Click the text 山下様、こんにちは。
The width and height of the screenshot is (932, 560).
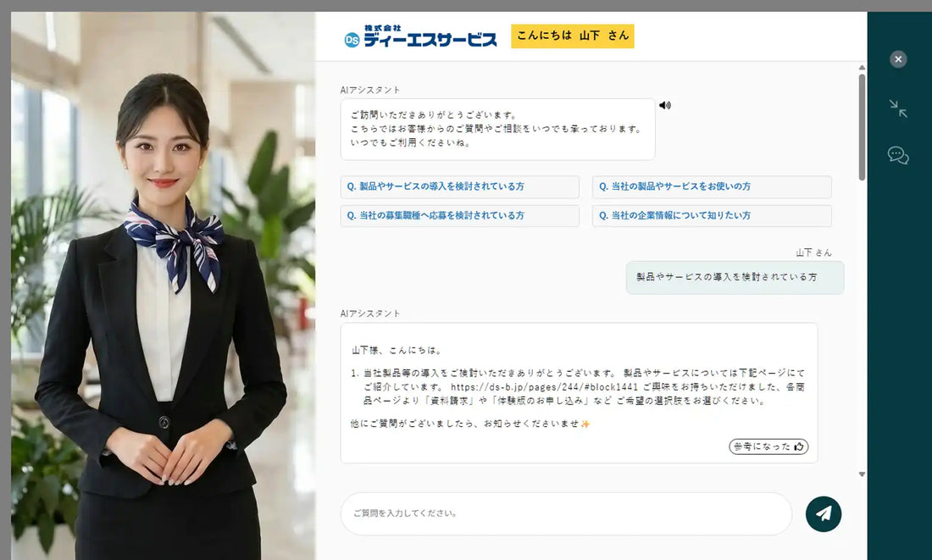coord(397,350)
